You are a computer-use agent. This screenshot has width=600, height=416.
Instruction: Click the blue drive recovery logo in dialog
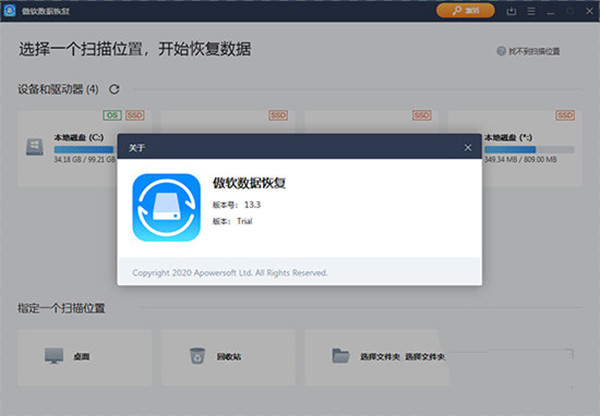pyautogui.click(x=166, y=207)
